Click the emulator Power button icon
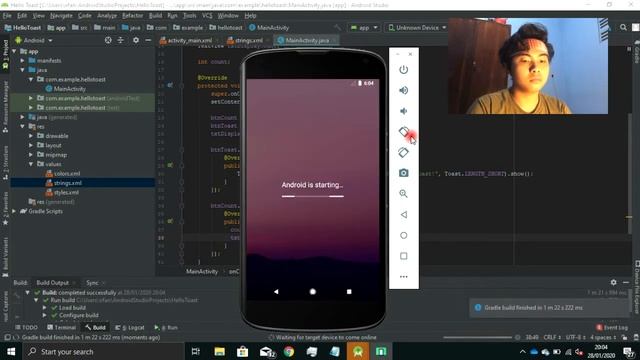The width and height of the screenshot is (640, 360). (x=403, y=69)
